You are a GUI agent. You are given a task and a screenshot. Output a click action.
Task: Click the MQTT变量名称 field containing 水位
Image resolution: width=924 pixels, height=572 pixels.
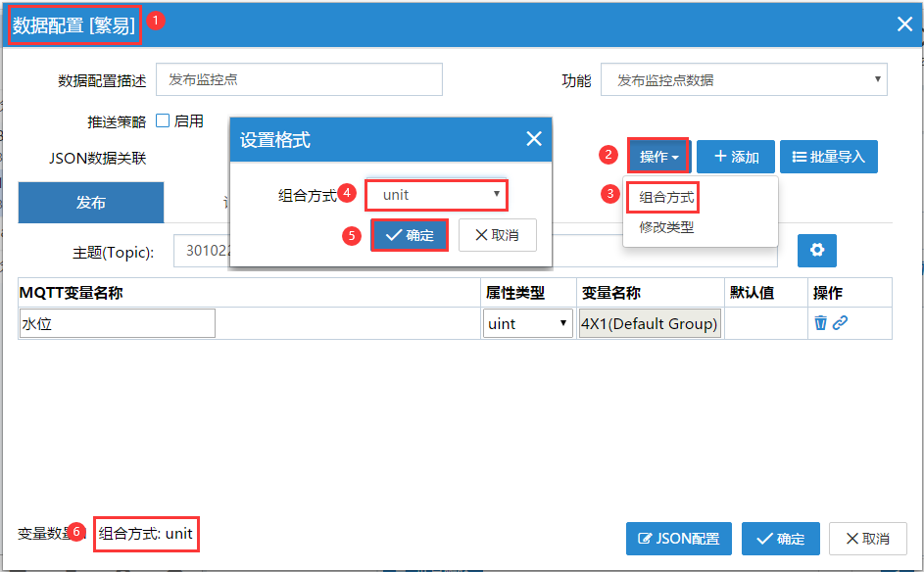118,323
